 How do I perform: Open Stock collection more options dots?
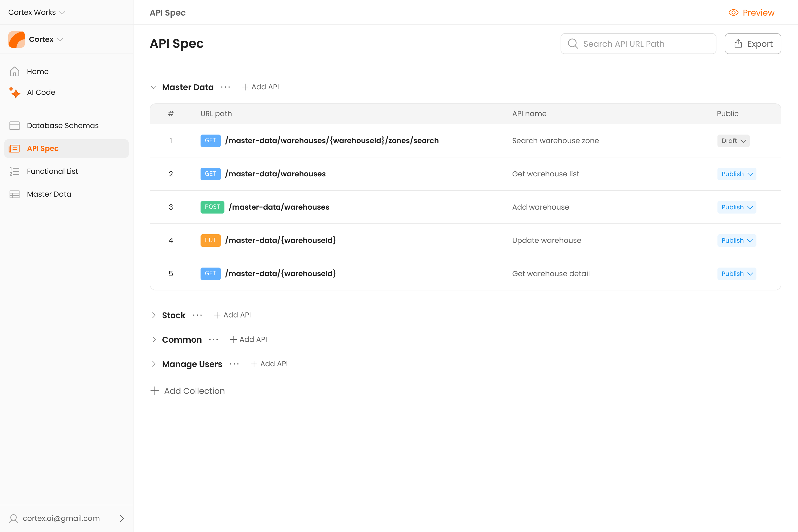coord(197,315)
